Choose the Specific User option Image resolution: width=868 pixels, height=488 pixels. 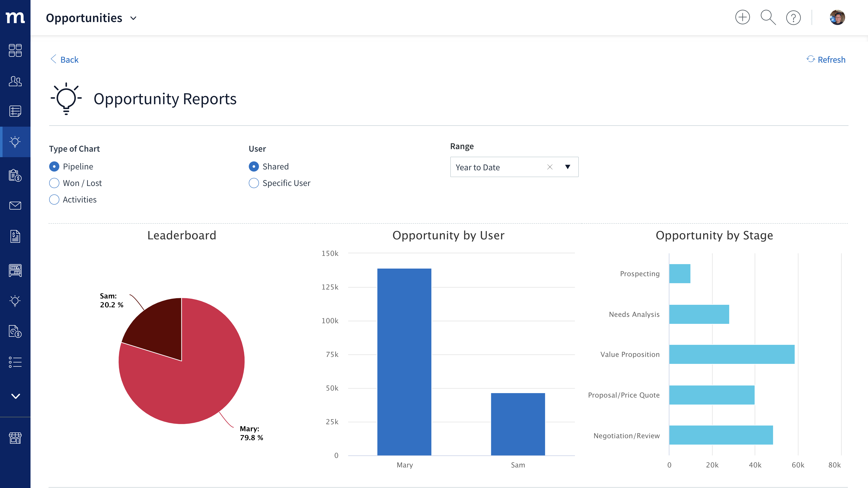(254, 183)
